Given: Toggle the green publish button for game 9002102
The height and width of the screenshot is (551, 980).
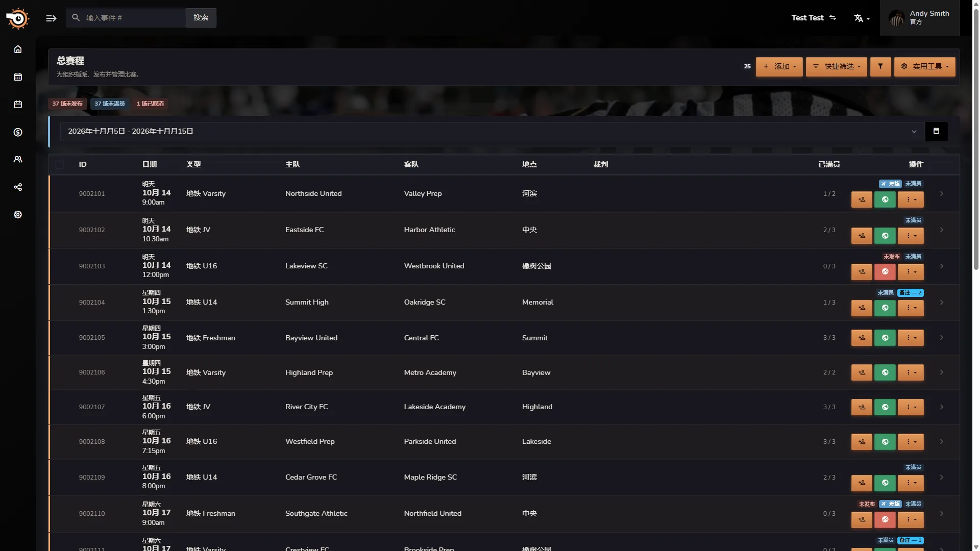Looking at the screenshot, I should tap(885, 236).
